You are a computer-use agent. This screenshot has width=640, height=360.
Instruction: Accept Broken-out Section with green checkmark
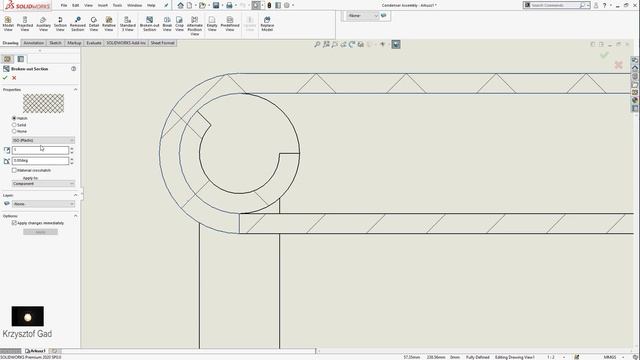coord(5,78)
